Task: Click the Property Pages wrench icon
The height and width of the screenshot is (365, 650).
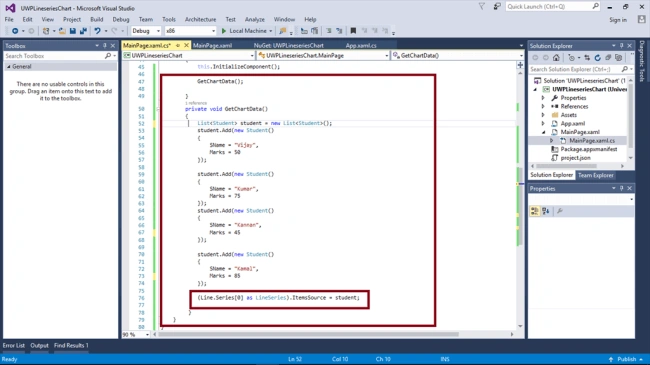Action: point(560,212)
